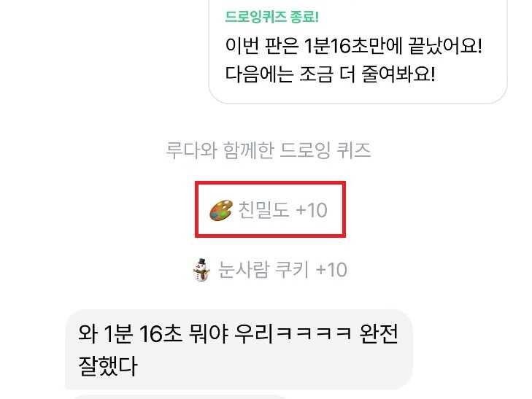
Task: Click the word 줄여봐요! in white bubble
Action: click(398, 74)
